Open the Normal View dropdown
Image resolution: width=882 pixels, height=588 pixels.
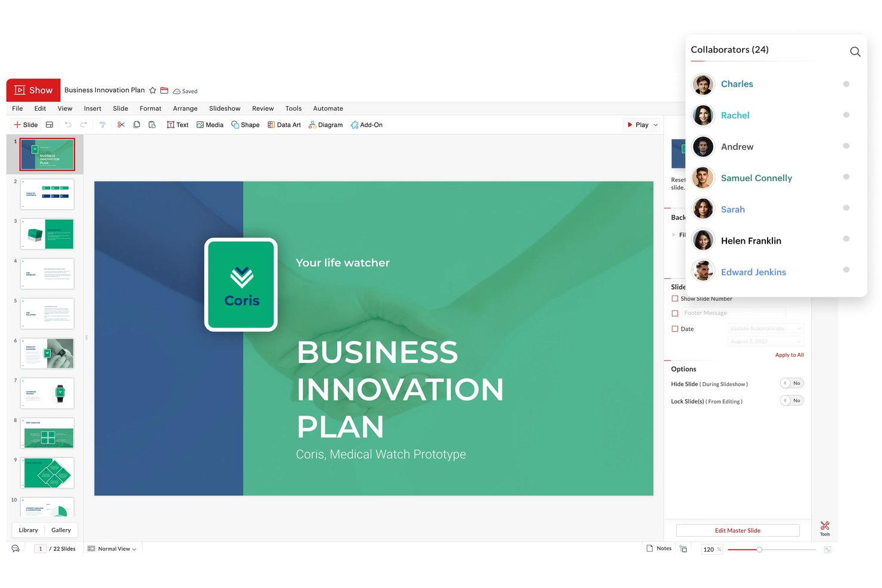click(x=112, y=549)
